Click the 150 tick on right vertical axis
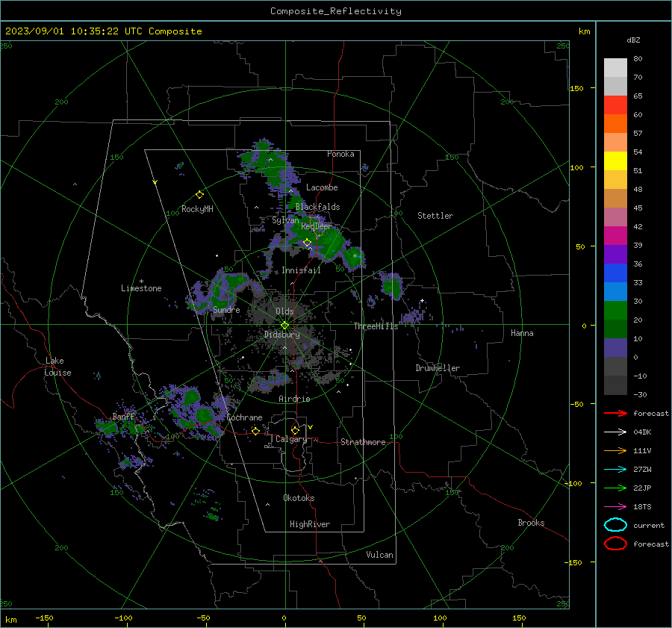 [576, 88]
